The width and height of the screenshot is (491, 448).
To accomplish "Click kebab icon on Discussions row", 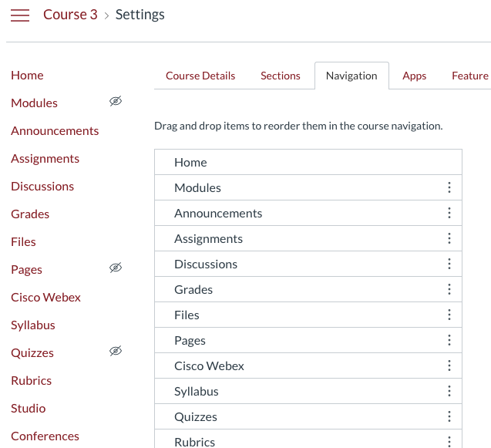I will [449, 264].
